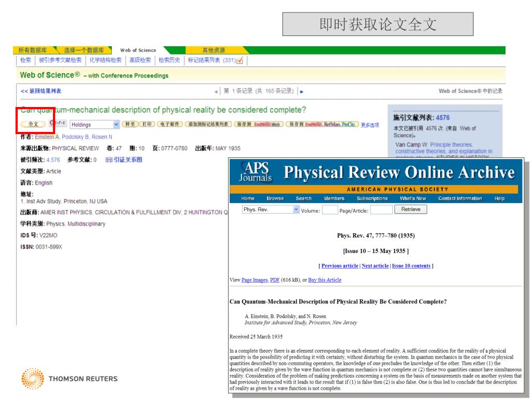Viewport: 532px width, 399px height.
Task: Click the Page/Article input field
Action: [x=381, y=210]
